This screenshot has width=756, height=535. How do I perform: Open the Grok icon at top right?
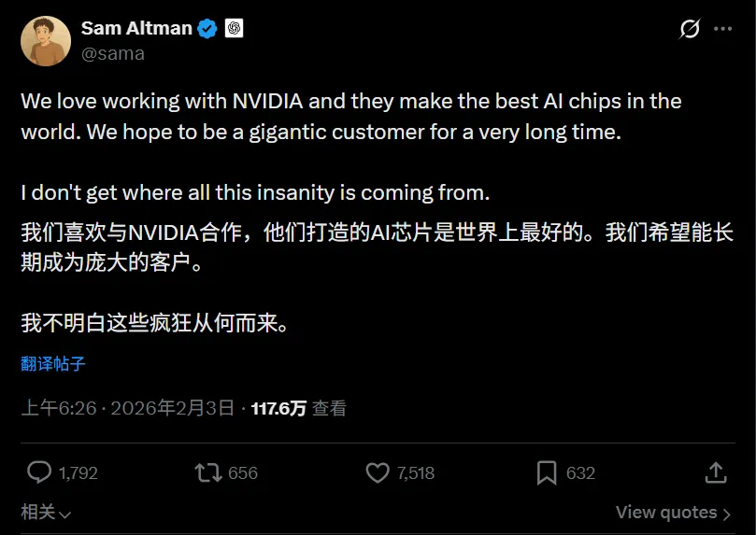click(x=690, y=29)
